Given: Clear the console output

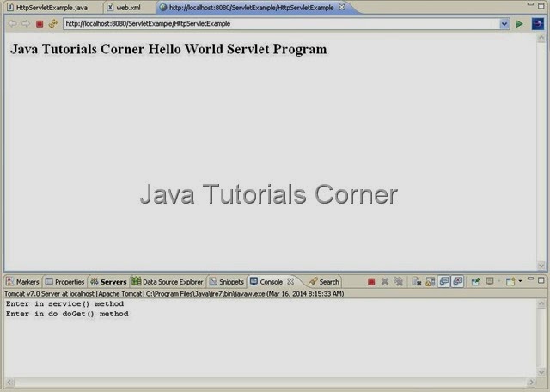Looking at the screenshot, I should tap(416, 281).
